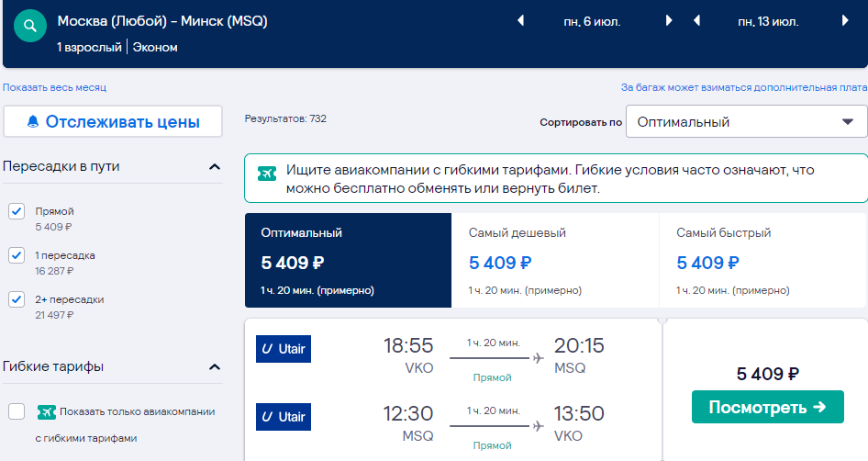Go to next departure date arrow
The width and height of the screenshot is (868, 461).
669,21
